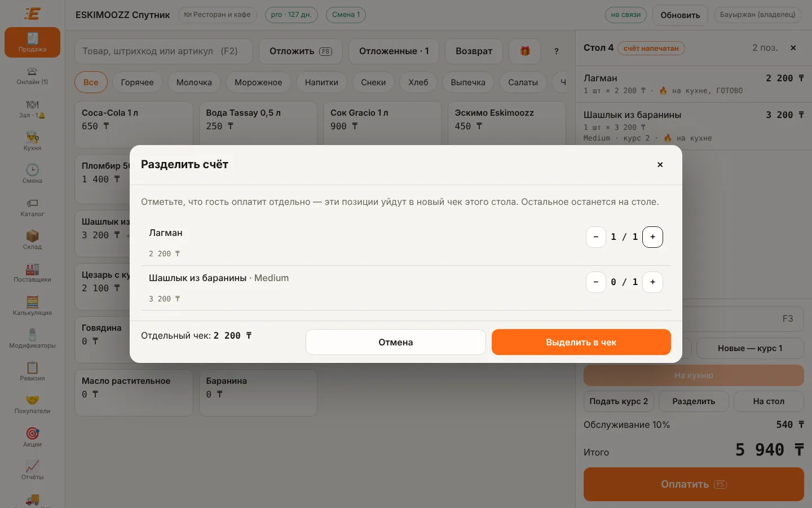Open Отложенные · 1 list
This screenshot has height=508, width=812.
tap(394, 51)
